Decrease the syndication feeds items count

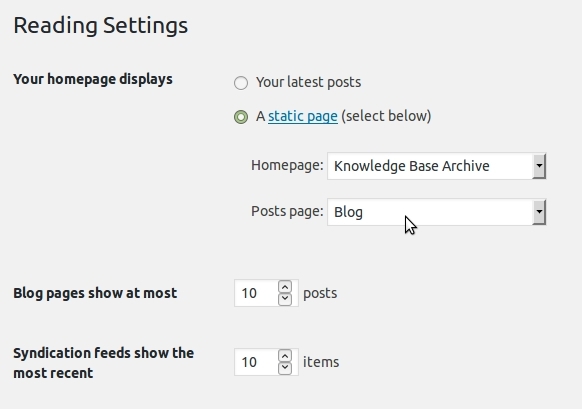tap(285, 368)
